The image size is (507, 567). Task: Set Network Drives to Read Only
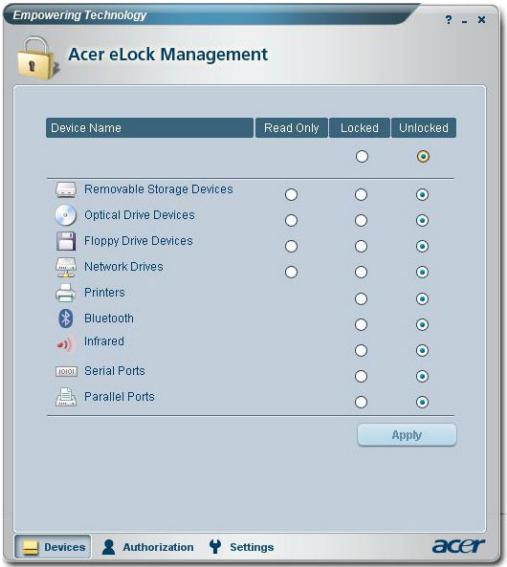pos(291,272)
